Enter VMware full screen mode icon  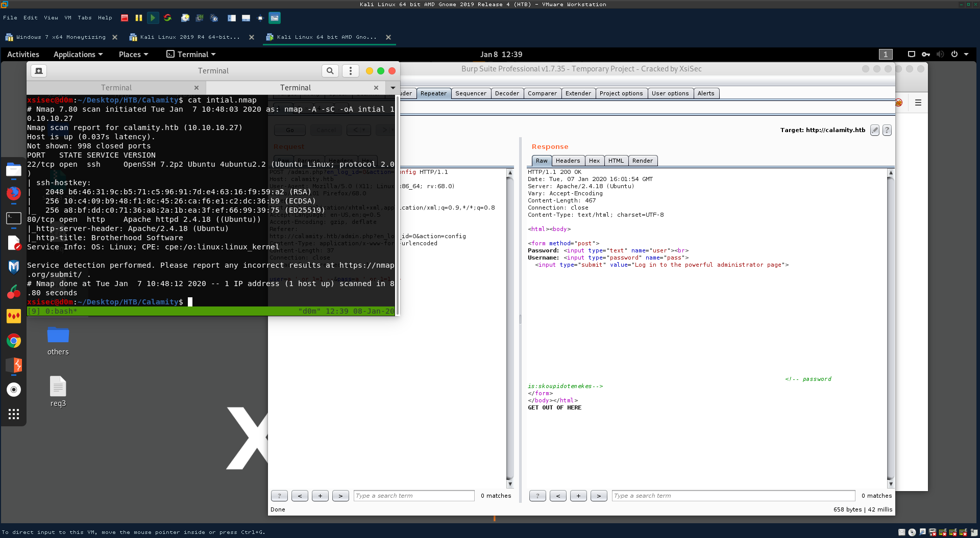pos(260,18)
